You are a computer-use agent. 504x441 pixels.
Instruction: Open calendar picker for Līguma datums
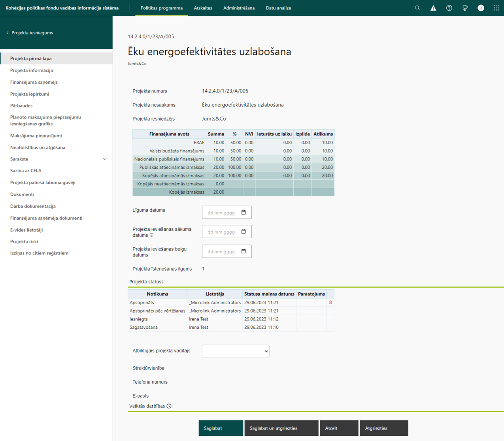244,213
